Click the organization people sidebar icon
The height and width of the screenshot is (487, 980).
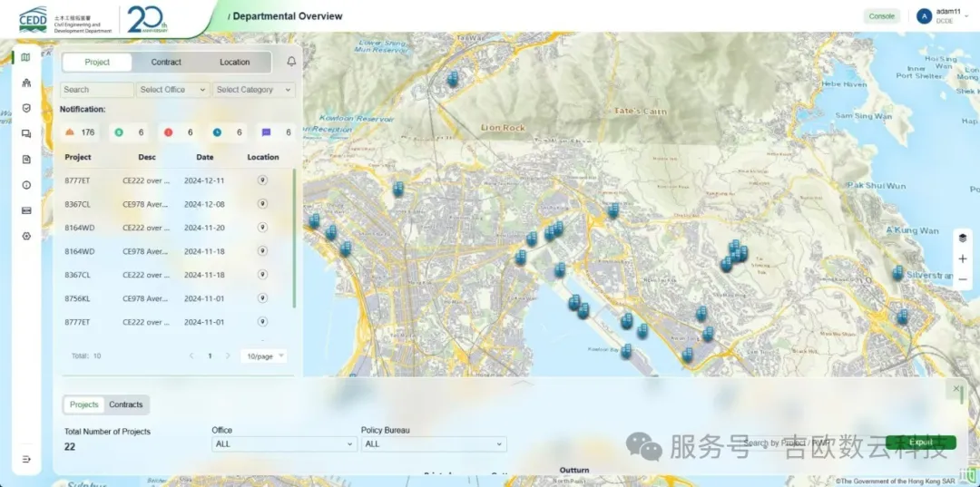[x=26, y=83]
